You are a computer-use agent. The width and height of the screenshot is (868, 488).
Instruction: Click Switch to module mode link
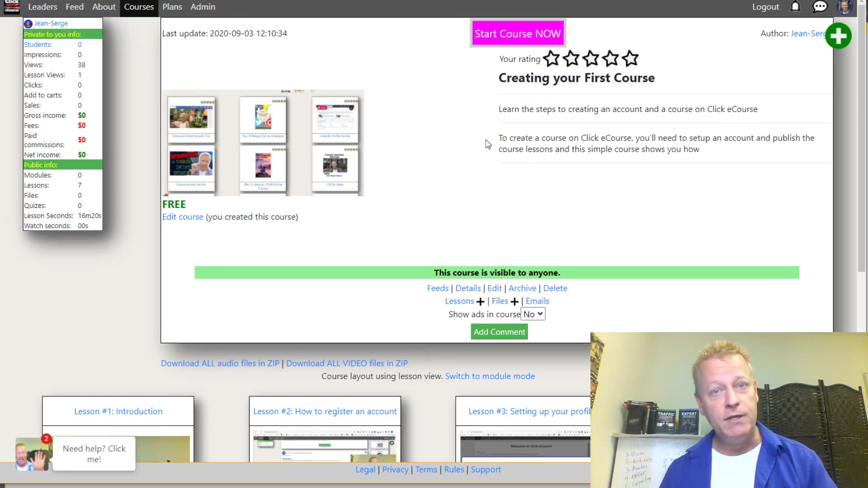[x=490, y=376]
